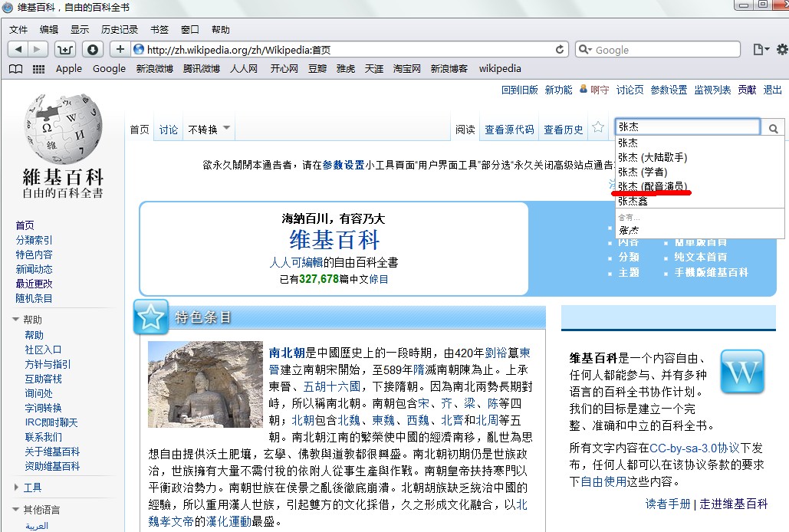Click the 读者手册 link
This screenshot has height=532, width=789.
pyautogui.click(x=668, y=504)
